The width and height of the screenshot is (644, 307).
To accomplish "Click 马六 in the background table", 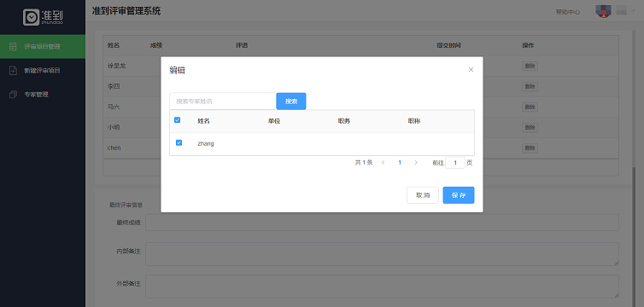I will point(114,107).
